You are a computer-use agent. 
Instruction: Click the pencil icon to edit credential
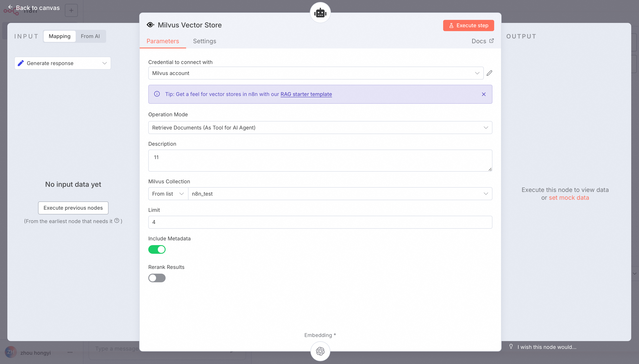(x=489, y=73)
